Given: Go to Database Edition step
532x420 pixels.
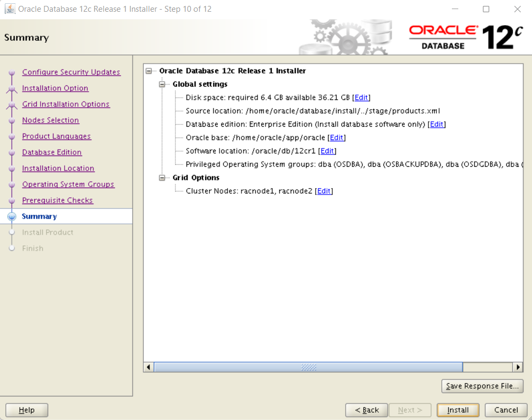Looking at the screenshot, I should pyautogui.click(x=52, y=152).
